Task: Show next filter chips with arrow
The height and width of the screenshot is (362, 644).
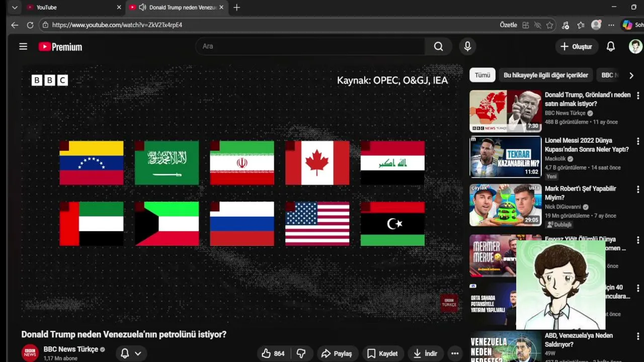Action: click(631, 75)
